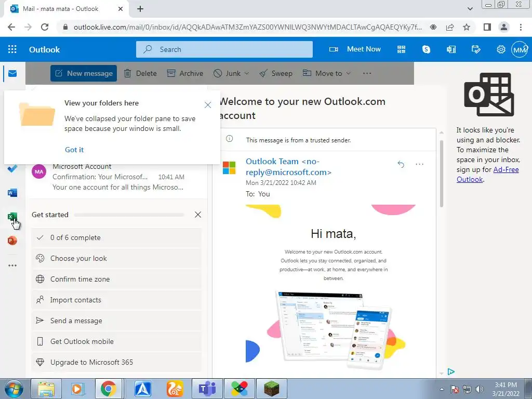The image size is (532, 399).
Task: Open the Chrome tab search chevron
Action: click(470, 9)
